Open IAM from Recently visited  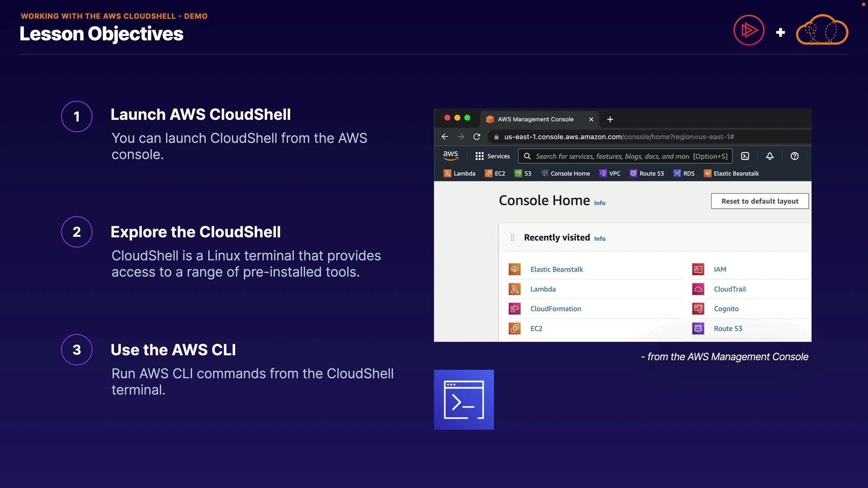[x=720, y=269]
